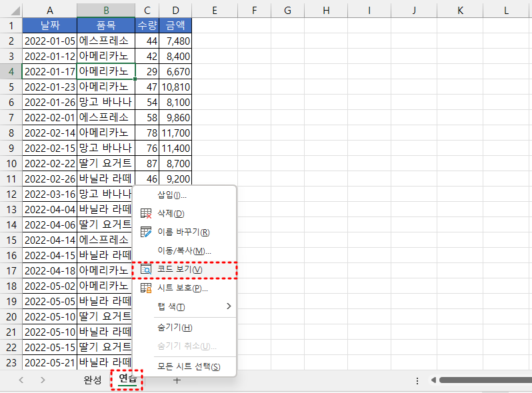
Task: Click the Rename (이름 바꾸기) icon
Action: click(146, 232)
